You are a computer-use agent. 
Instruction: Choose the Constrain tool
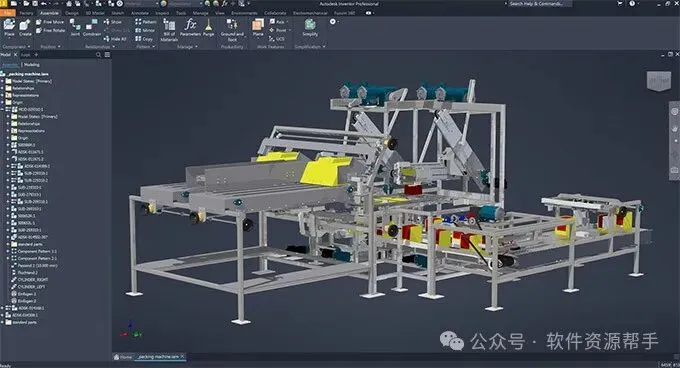(92, 28)
